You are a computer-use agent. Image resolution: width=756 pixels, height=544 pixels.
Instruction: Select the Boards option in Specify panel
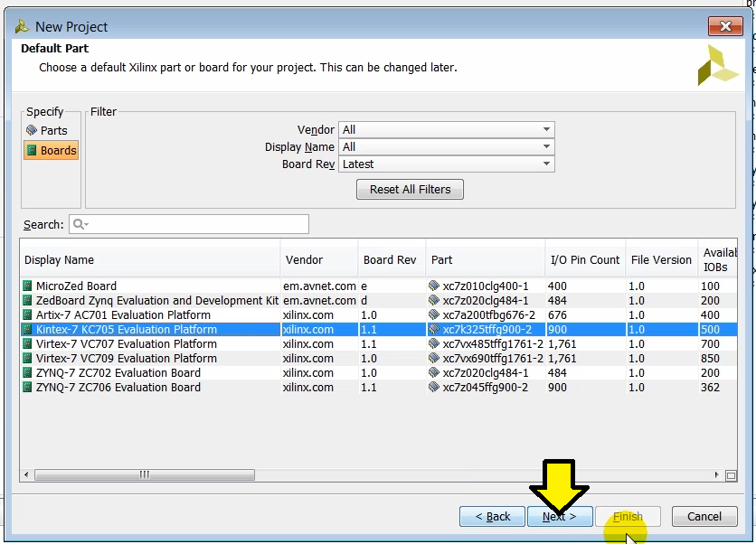[x=52, y=150]
